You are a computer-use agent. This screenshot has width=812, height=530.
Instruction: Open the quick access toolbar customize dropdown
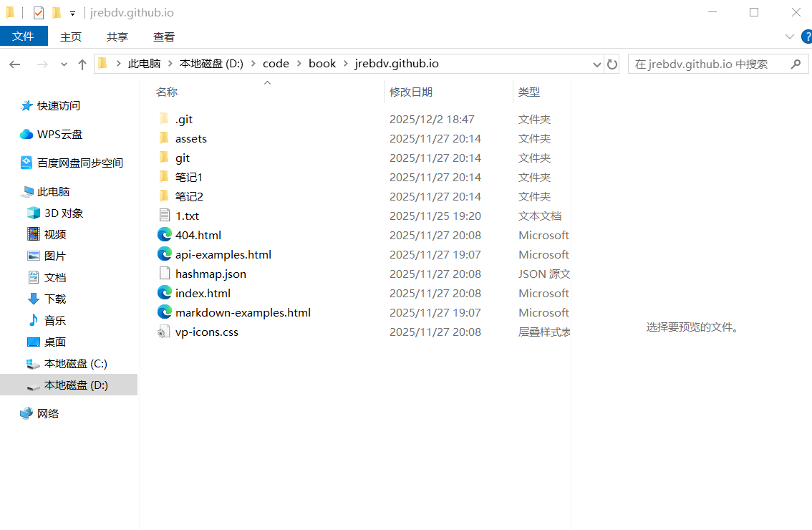(72, 14)
